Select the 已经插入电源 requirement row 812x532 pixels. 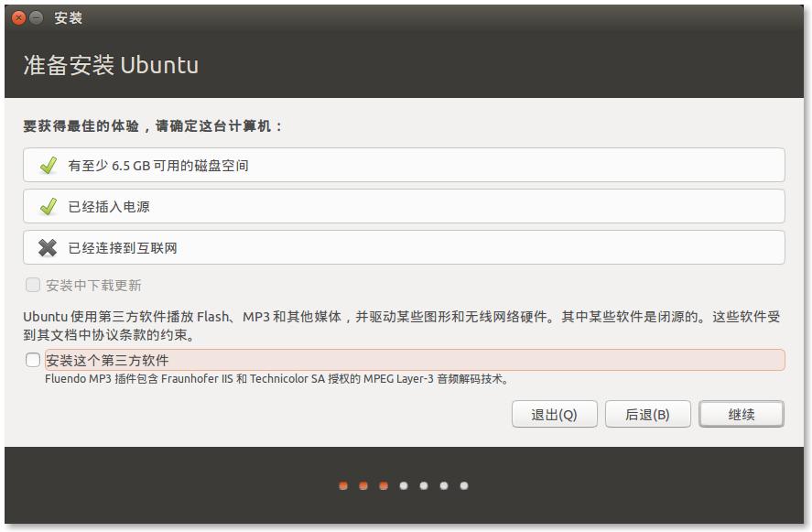click(x=403, y=207)
